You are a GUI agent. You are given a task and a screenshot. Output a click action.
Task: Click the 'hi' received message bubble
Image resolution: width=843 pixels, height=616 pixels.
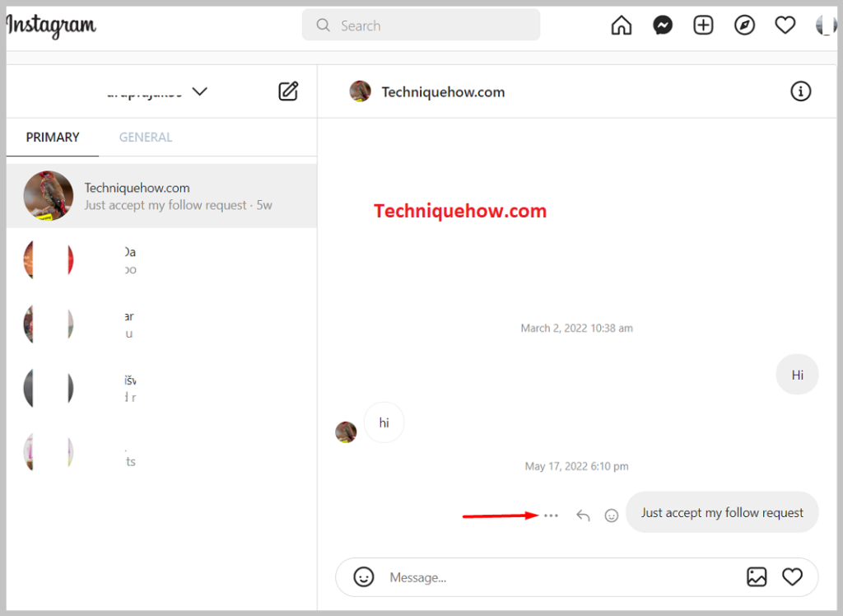click(384, 422)
